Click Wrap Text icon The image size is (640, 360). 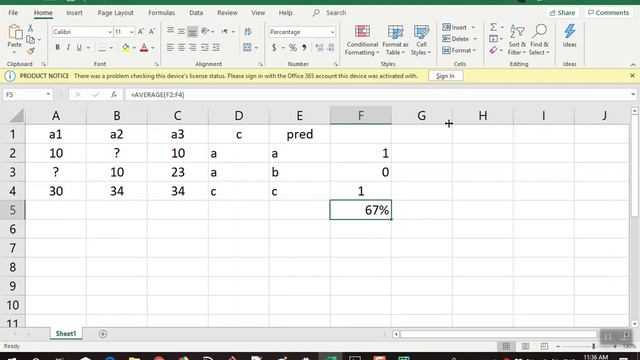[248, 31]
